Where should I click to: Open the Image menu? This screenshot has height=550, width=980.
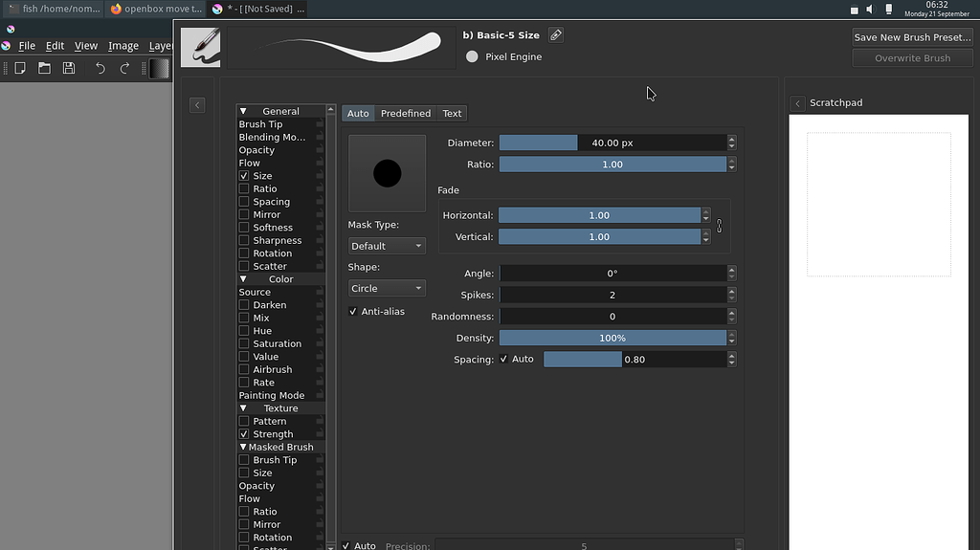[x=123, y=46]
